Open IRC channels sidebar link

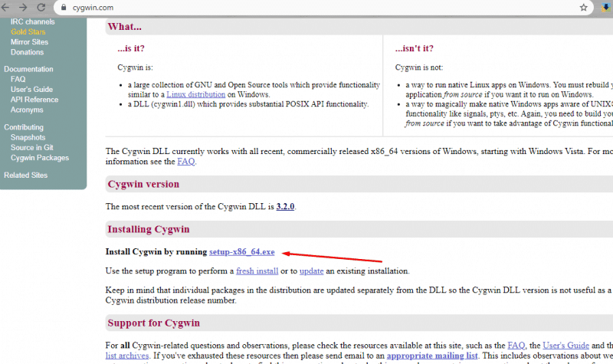pos(32,22)
